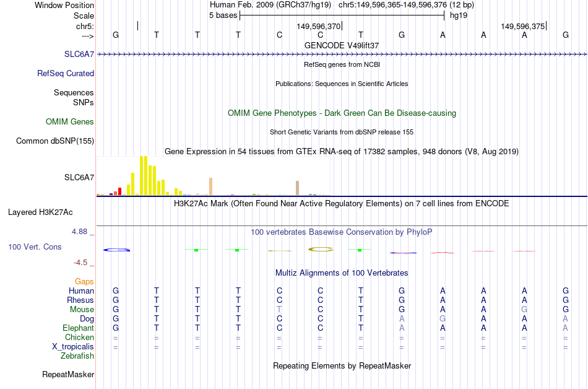Click Publications: Sequences in Scientific Articles title
Image resolution: width=588 pixels, height=389 pixels.
point(342,84)
